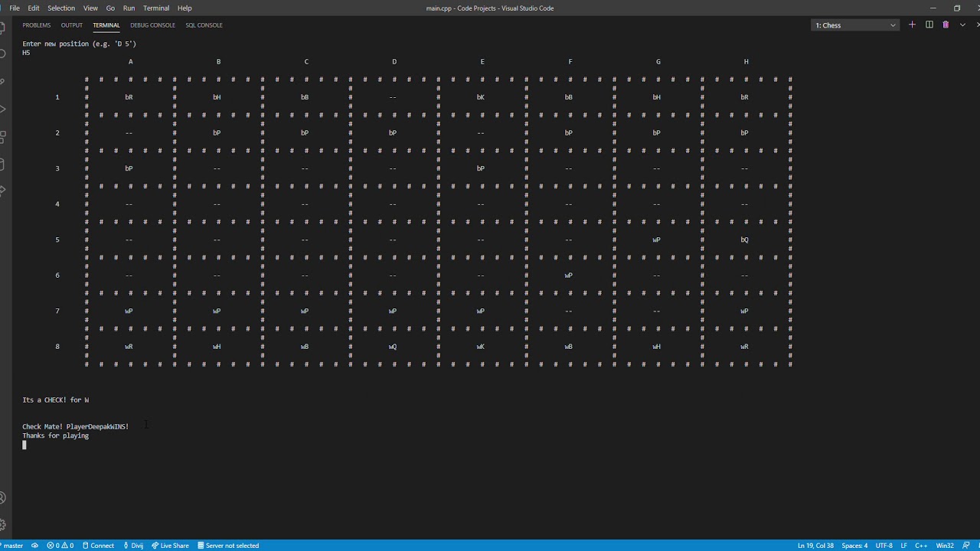Open the Help menu
The image size is (980, 551).
[x=185, y=8]
